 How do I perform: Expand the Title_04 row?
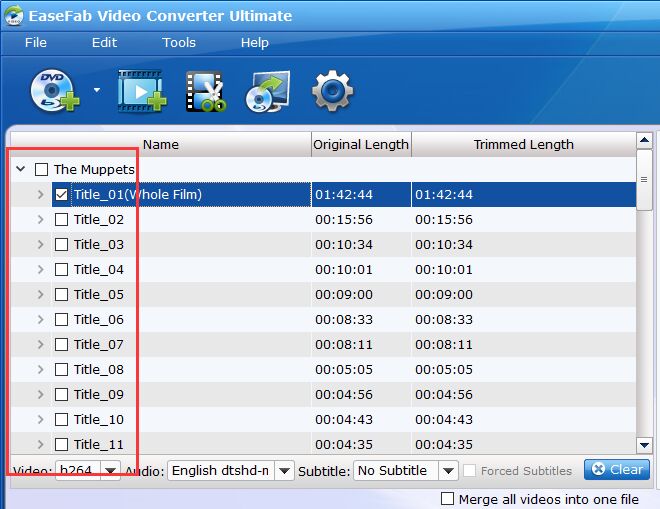(40, 269)
